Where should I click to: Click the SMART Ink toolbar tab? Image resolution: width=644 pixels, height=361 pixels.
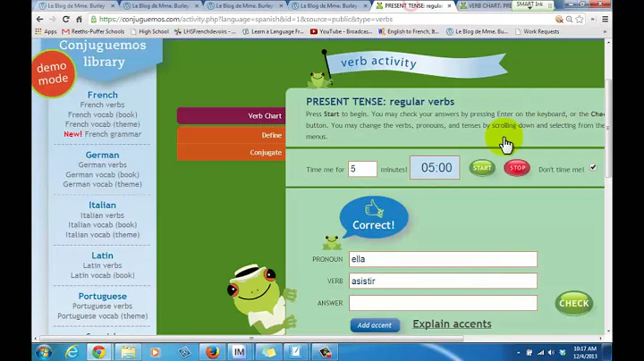pyautogui.click(x=533, y=4)
